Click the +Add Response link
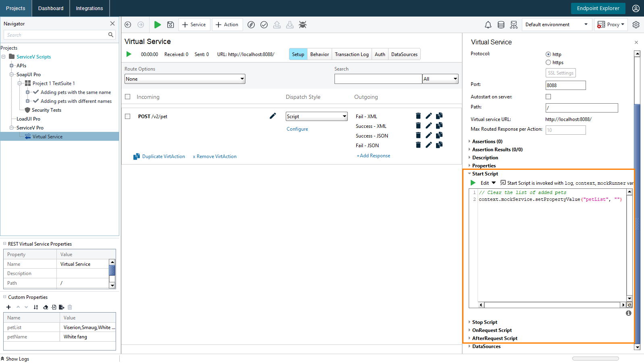The image size is (644, 363). (x=373, y=156)
